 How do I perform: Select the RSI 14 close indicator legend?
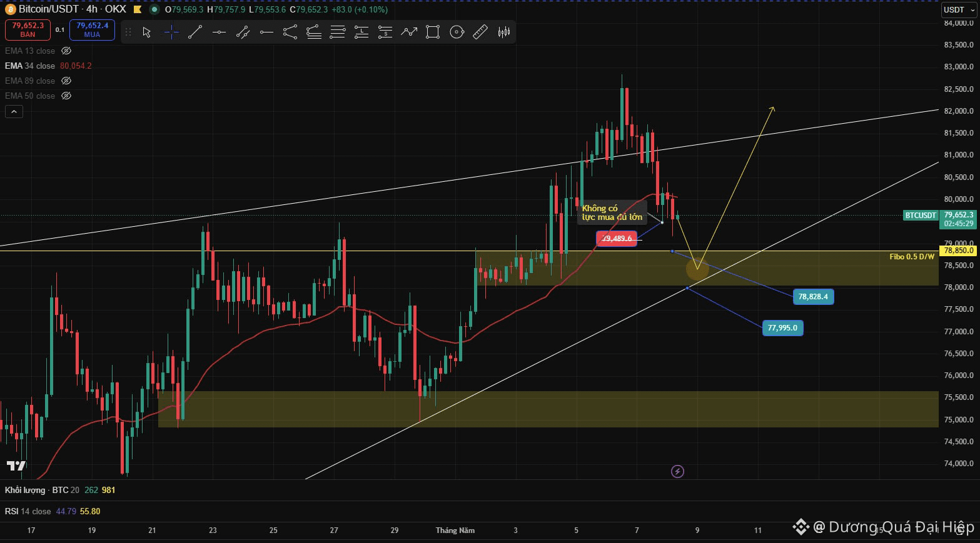(28, 511)
